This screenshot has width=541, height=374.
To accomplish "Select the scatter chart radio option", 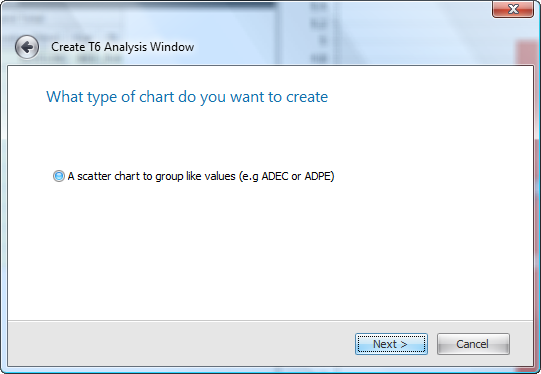I will [x=59, y=176].
